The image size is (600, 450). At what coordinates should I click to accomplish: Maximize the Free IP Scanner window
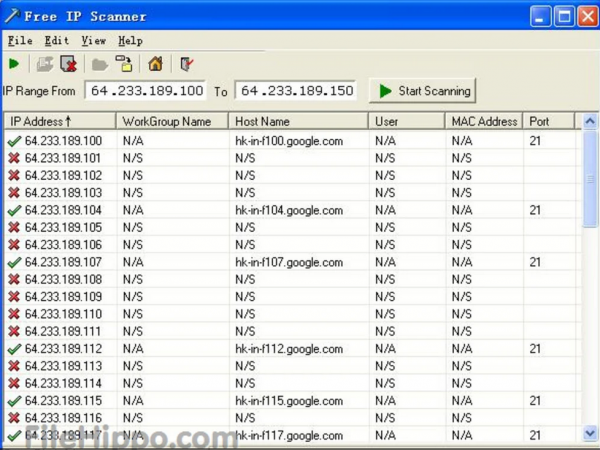coord(564,16)
